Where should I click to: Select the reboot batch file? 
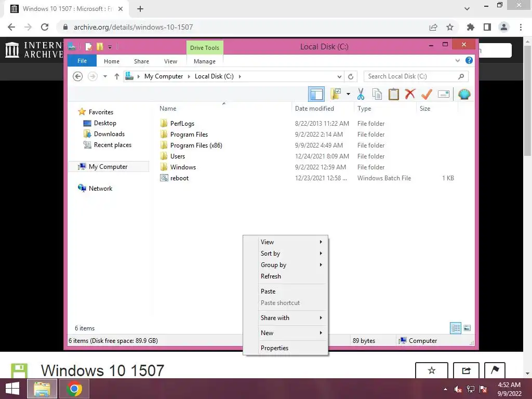click(x=179, y=178)
